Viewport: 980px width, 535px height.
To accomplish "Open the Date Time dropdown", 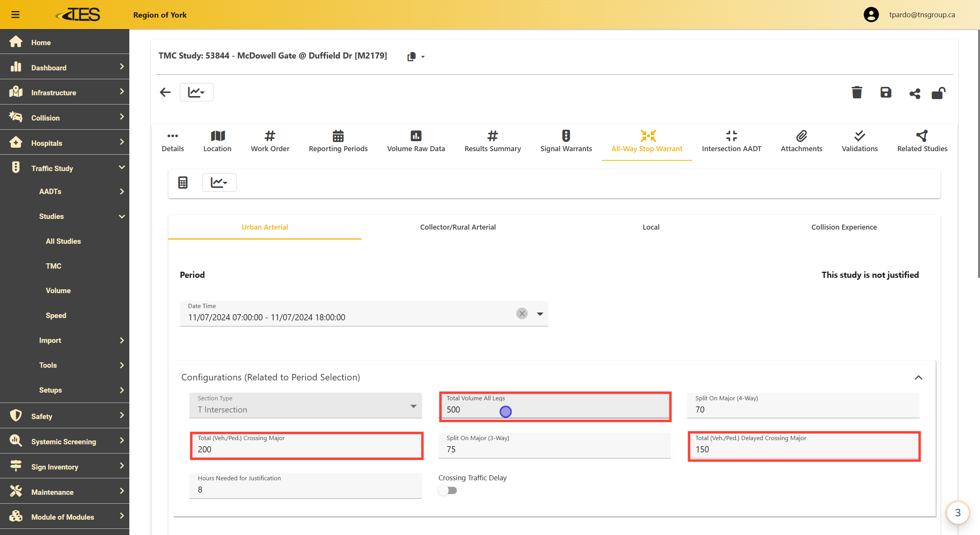I will [x=540, y=314].
